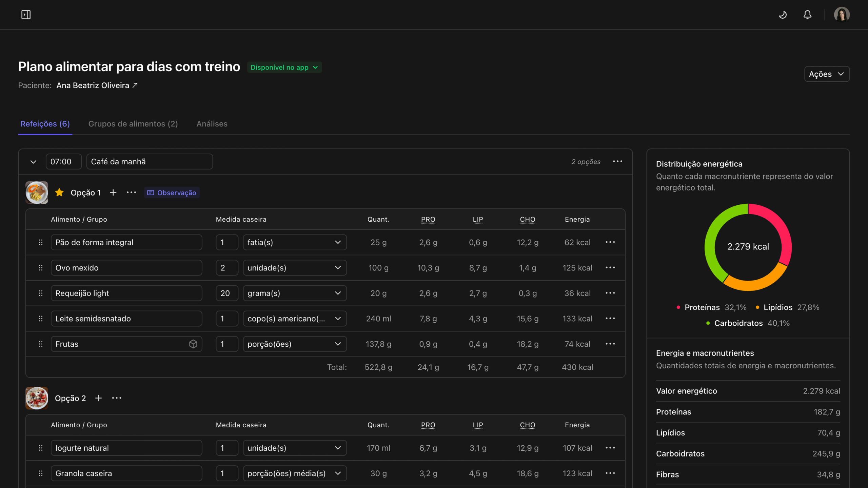Open the user profile avatar

(842, 15)
